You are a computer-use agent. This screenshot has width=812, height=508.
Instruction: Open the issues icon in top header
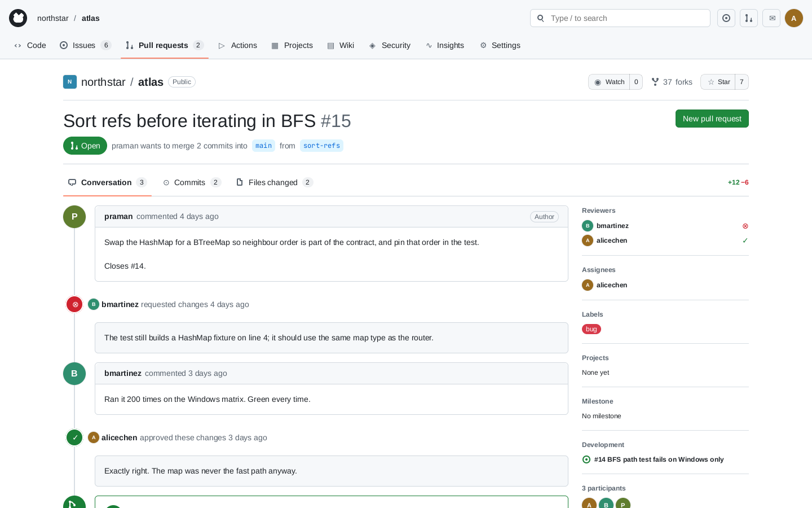(x=726, y=18)
